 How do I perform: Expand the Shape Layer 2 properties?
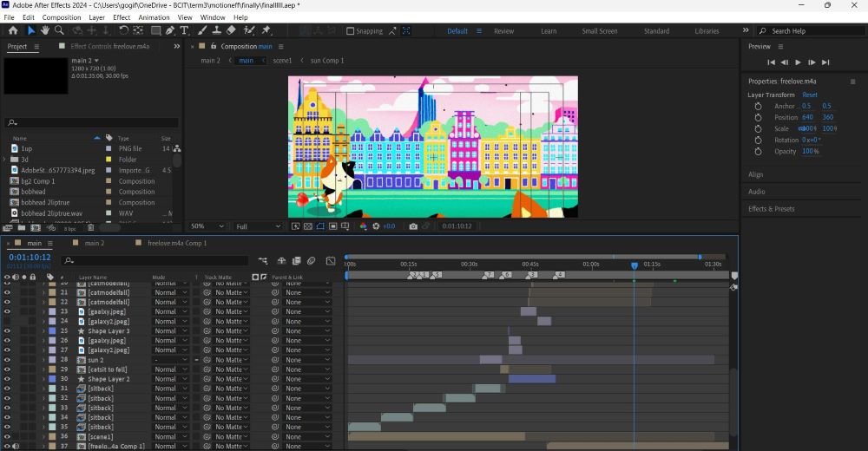tap(43, 379)
